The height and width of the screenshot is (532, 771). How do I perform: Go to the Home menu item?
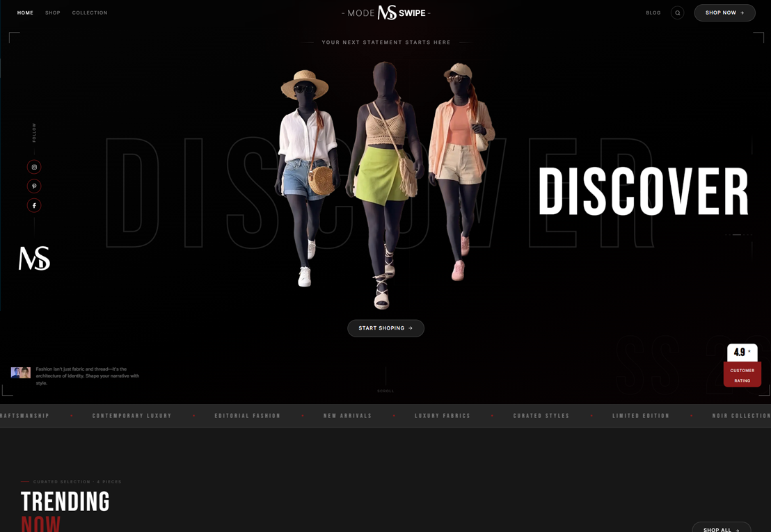(x=25, y=13)
